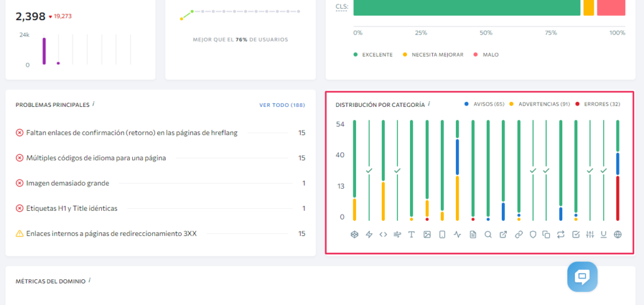This screenshot has height=305, width=644.
Task: Click the red 19,273 decrease value
Action: click(x=60, y=17)
